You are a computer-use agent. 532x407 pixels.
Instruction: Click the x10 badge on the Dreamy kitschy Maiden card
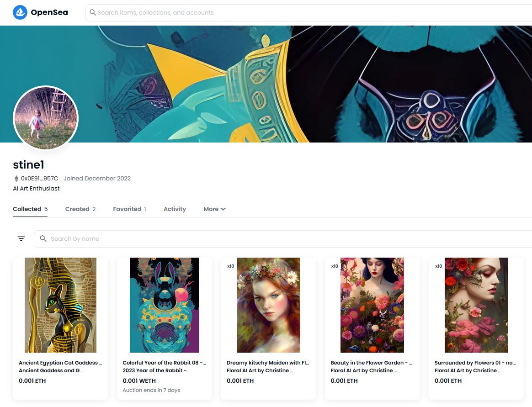(231, 265)
